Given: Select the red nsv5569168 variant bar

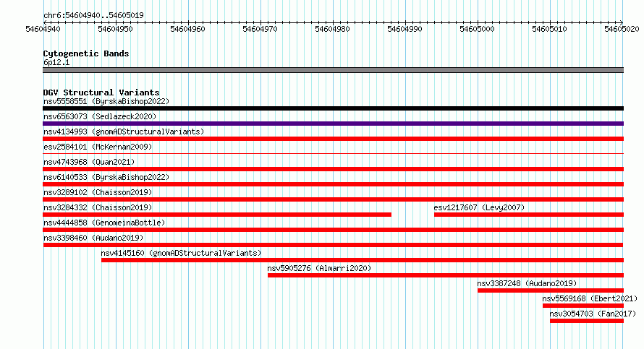Looking at the screenshot, I should pyautogui.click(x=583, y=306).
